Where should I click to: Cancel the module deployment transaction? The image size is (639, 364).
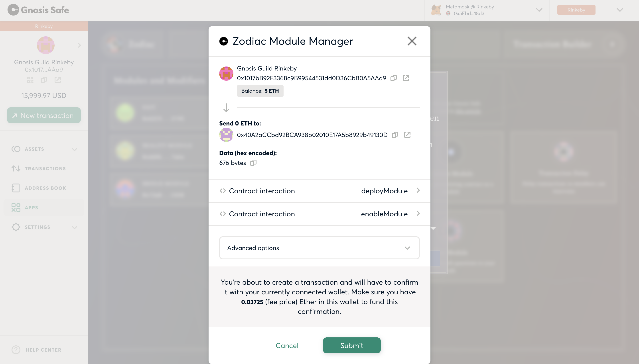287,346
